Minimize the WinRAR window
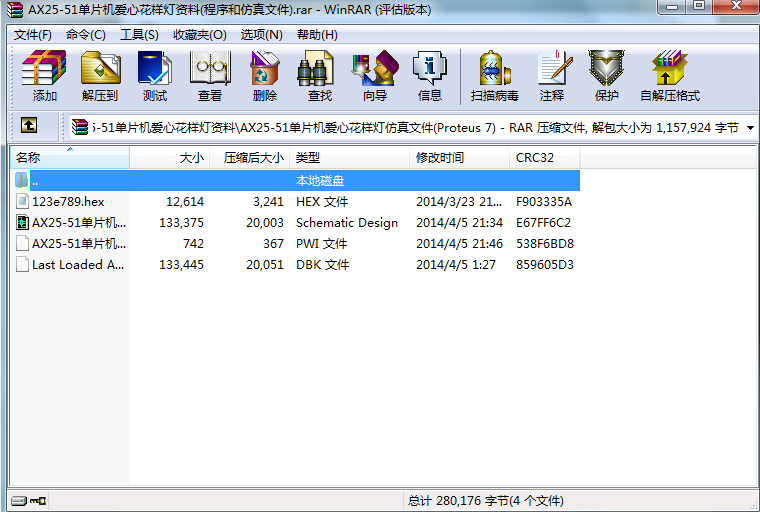760x512 pixels. pos(672,7)
